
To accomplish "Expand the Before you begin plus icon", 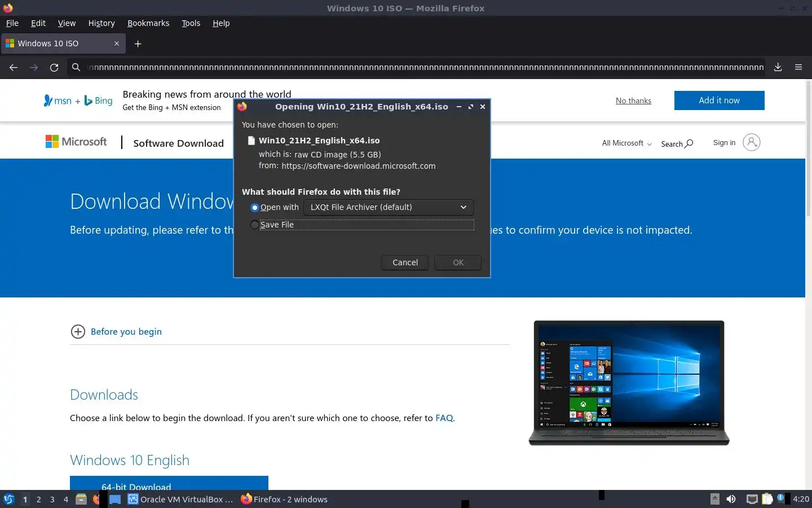I will 78,331.
